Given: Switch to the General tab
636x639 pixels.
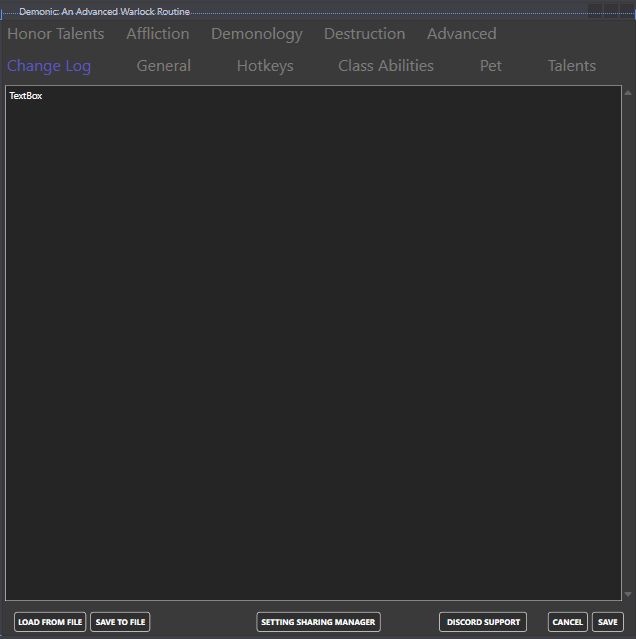Looking at the screenshot, I should tap(163, 66).
